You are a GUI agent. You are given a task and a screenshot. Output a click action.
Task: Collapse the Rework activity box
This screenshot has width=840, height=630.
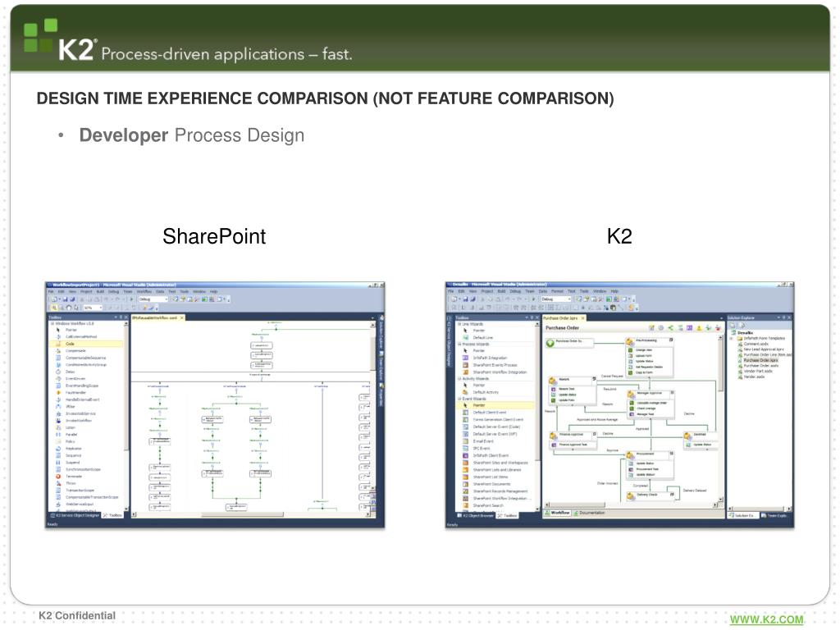594,379
